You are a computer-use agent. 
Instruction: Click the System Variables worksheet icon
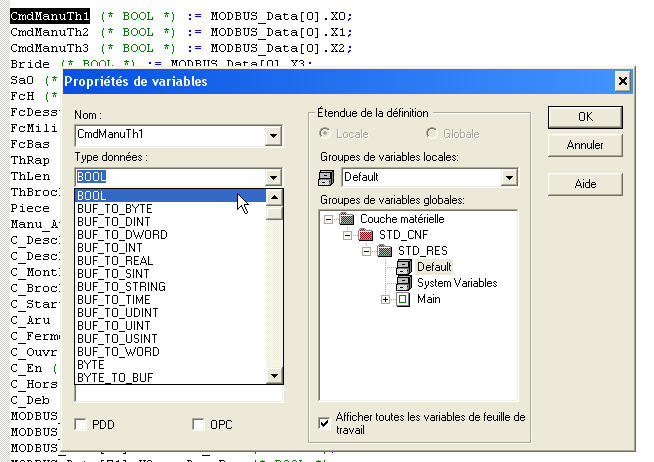(x=403, y=283)
